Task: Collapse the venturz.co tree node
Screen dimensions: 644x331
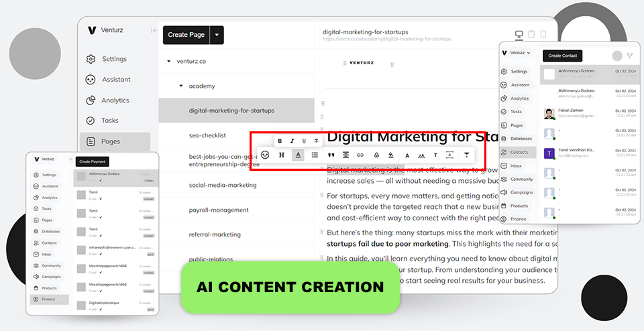Action: tap(168, 61)
